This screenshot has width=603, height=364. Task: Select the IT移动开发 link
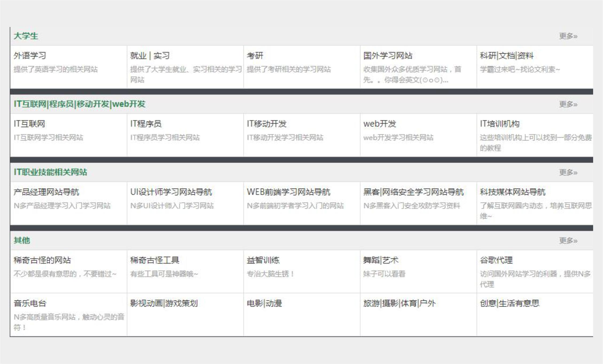(267, 123)
